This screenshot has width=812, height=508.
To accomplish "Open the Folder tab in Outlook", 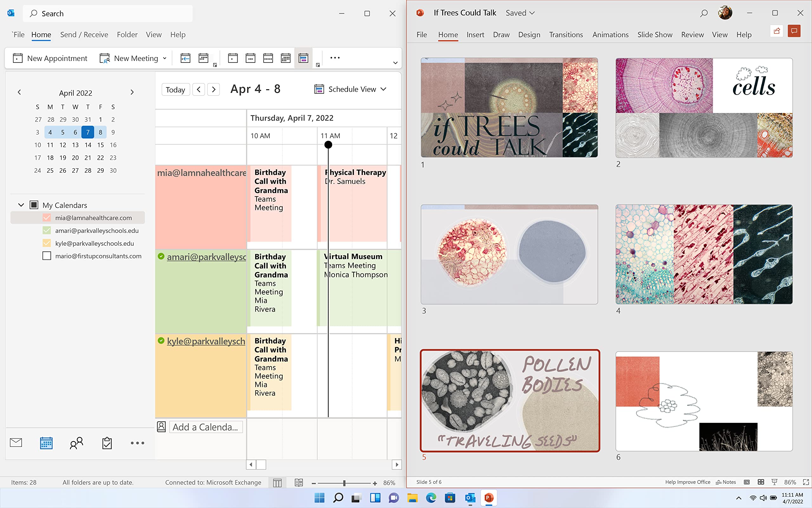I will (x=127, y=35).
